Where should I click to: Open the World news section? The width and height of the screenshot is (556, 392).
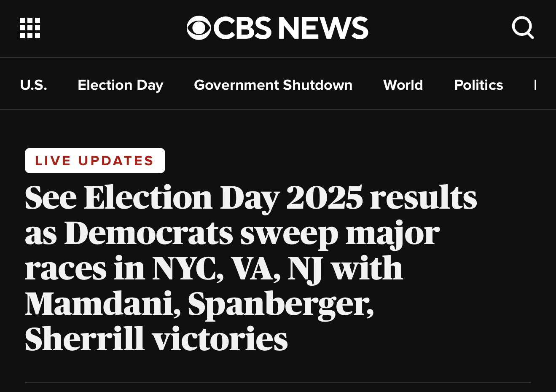point(403,85)
